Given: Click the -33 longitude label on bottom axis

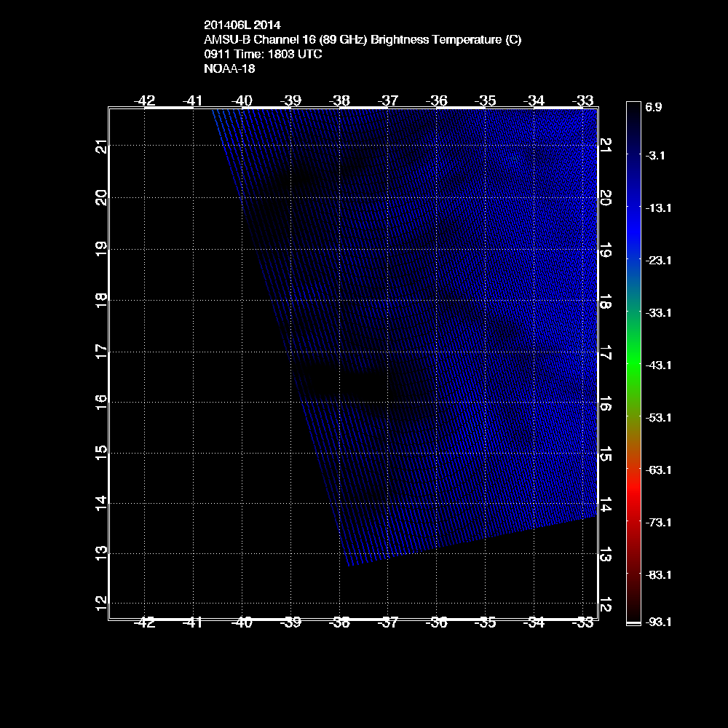Looking at the screenshot, I should [582, 622].
